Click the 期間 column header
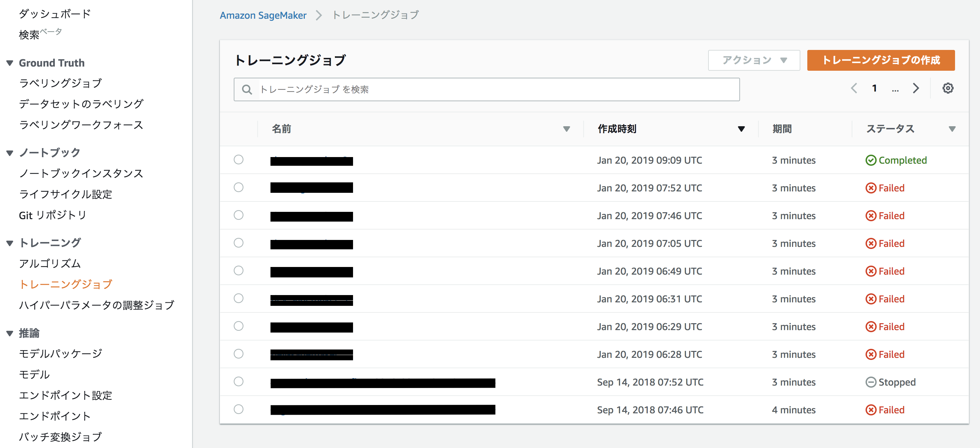 click(782, 129)
